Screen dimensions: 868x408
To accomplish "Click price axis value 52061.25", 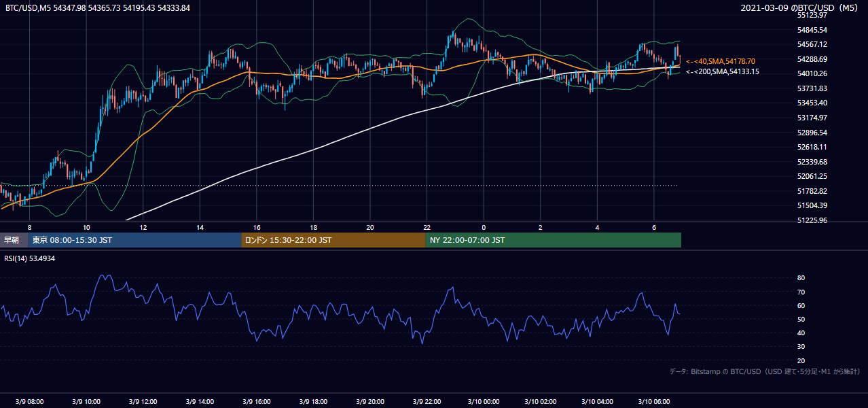I will [812, 176].
